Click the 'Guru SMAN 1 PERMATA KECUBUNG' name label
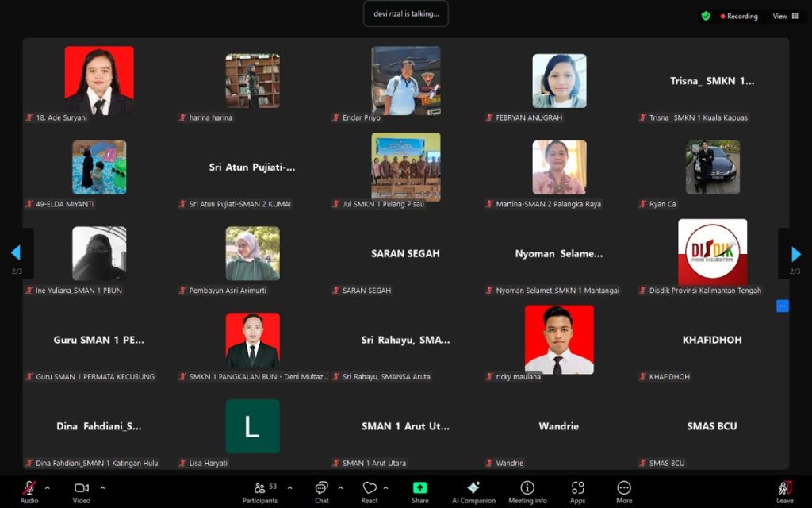The width and height of the screenshot is (812, 508). coord(95,377)
